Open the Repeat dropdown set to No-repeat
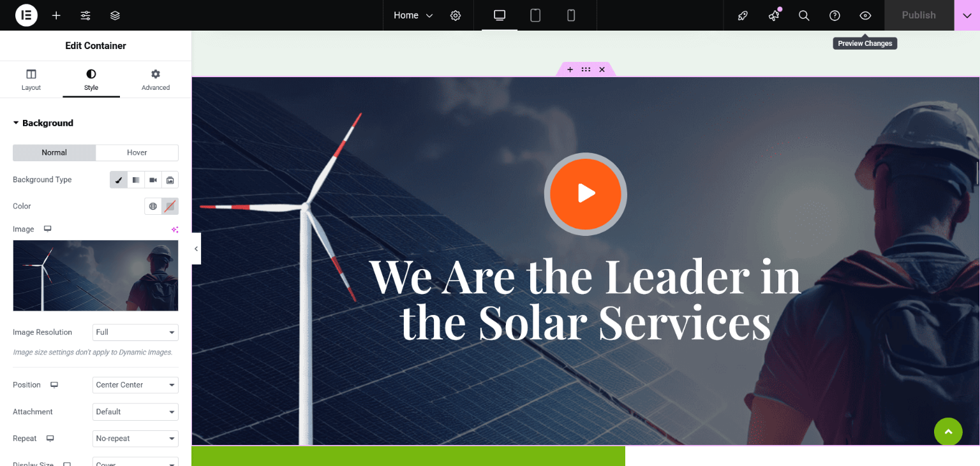The image size is (980, 466). pos(135,439)
